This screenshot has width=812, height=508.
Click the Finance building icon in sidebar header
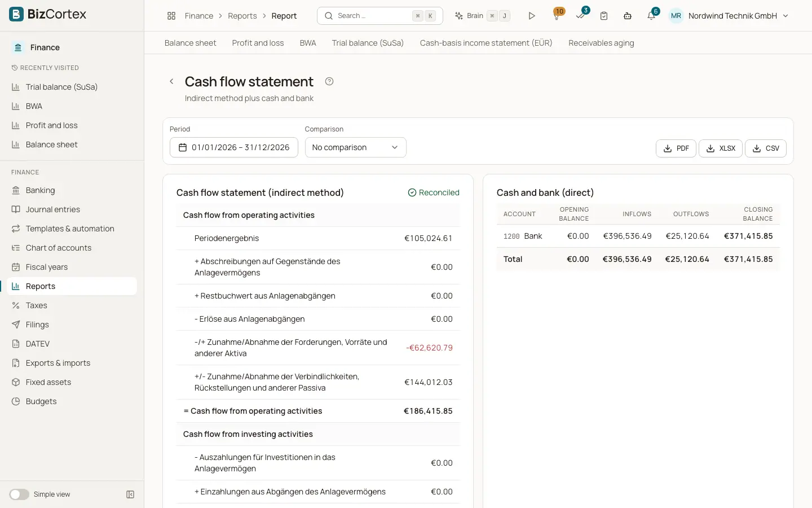pos(18,47)
